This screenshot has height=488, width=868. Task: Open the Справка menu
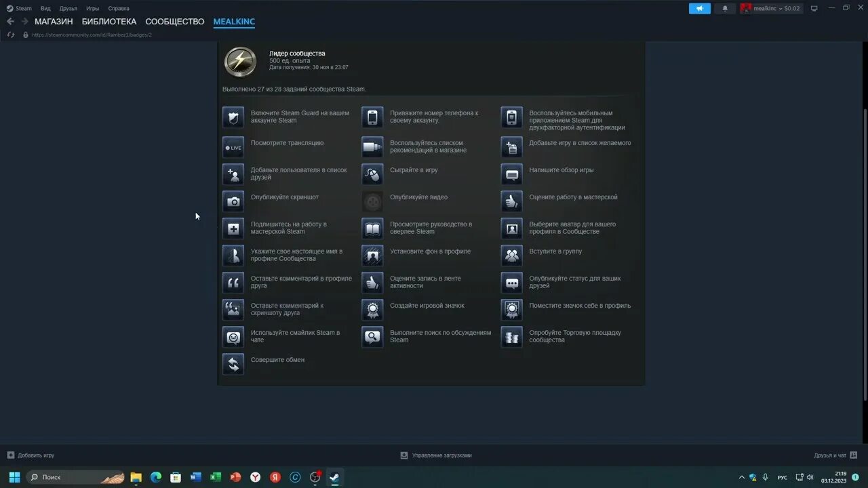[119, 9]
